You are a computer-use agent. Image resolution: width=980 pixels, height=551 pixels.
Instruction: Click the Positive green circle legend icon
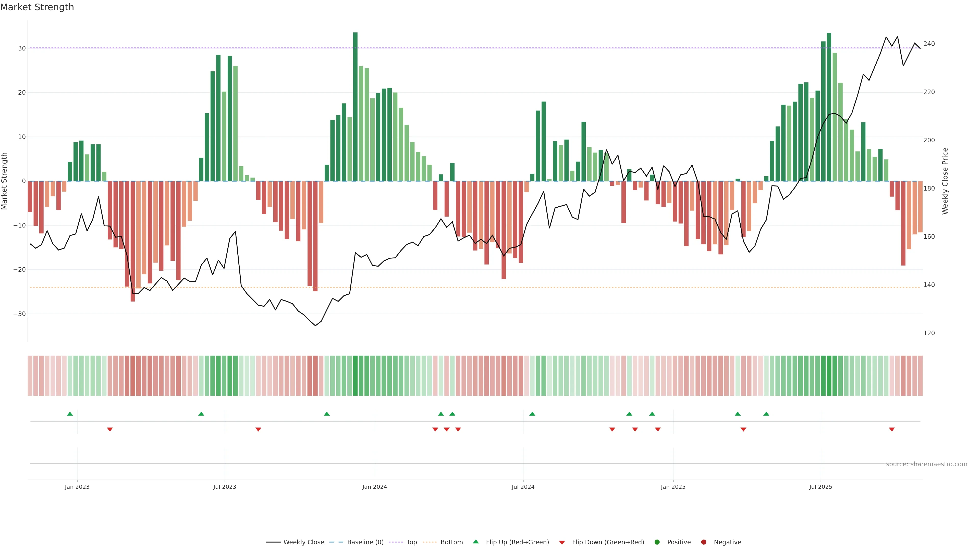657,542
